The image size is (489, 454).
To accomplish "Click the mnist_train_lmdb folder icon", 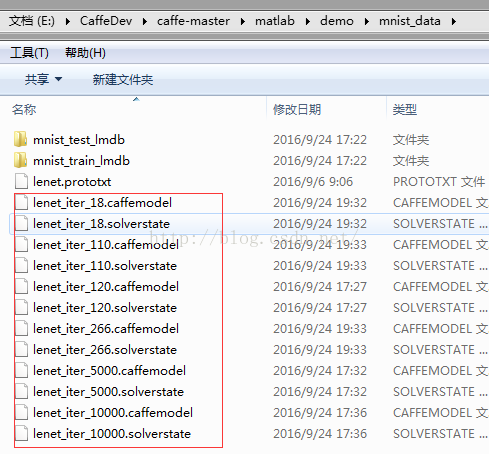I will [21, 160].
